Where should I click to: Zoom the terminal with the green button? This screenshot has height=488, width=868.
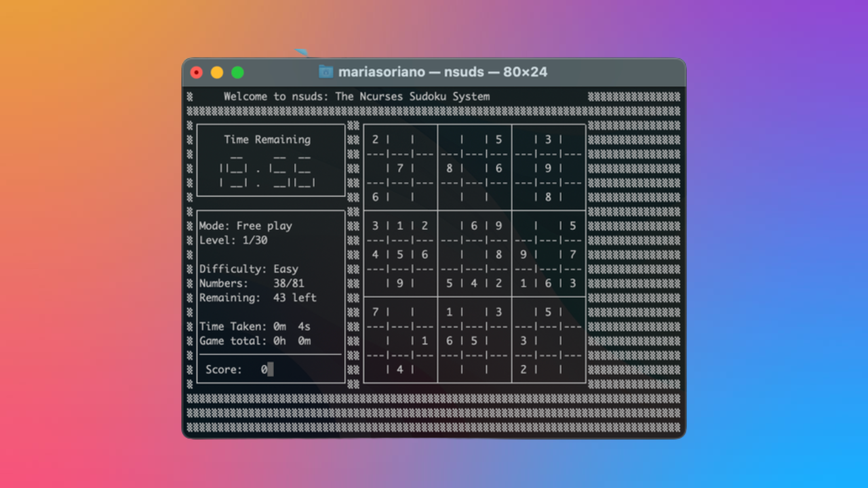pos(237,73)
